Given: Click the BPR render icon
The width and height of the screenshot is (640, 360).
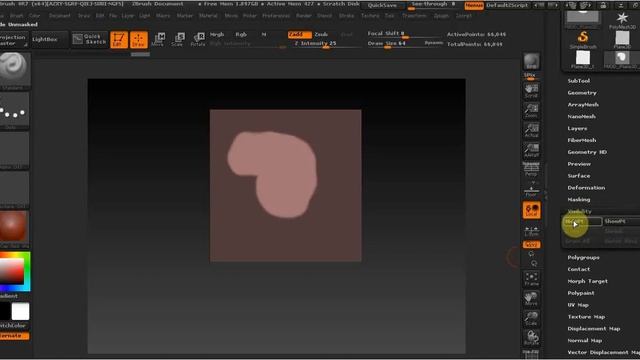Looking at the screenshot, I should [x=531, y=61].
